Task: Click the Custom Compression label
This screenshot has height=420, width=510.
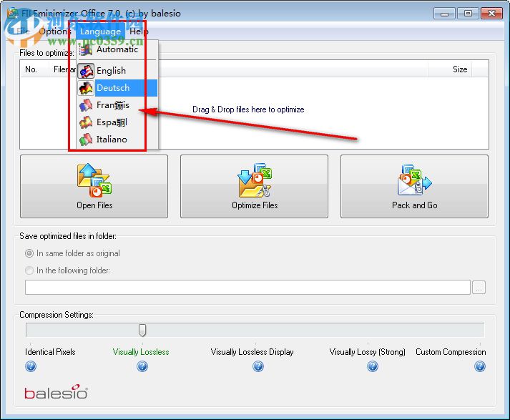Action: point(451,352)
